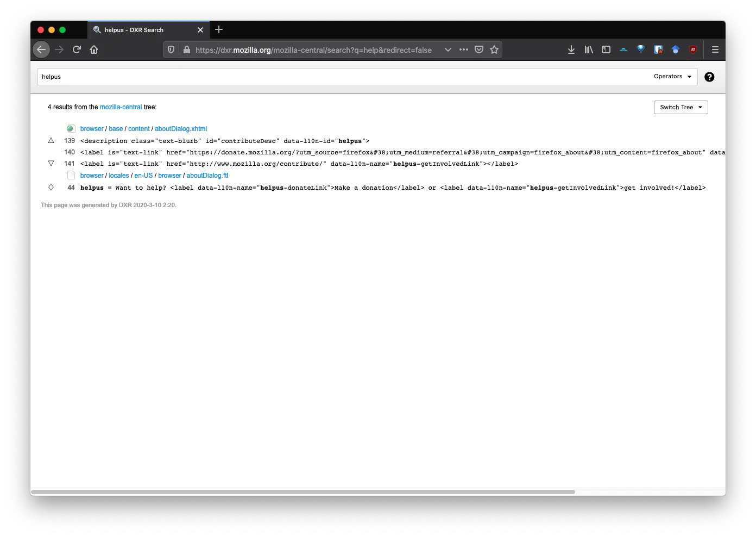Viewport: 756px width, 536px height.
Task: Click the up-triangle marker beside line 139
Action: tap(51, 140)
